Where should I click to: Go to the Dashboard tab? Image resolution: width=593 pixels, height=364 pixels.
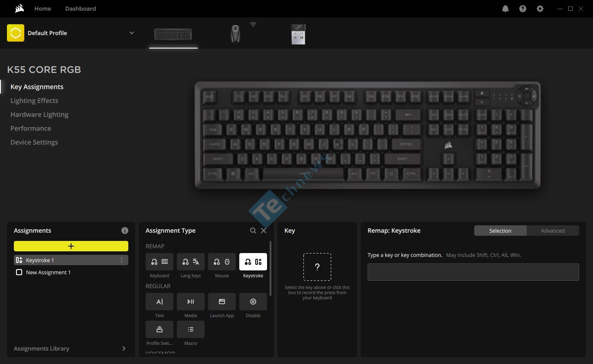(x=81, y=9)
